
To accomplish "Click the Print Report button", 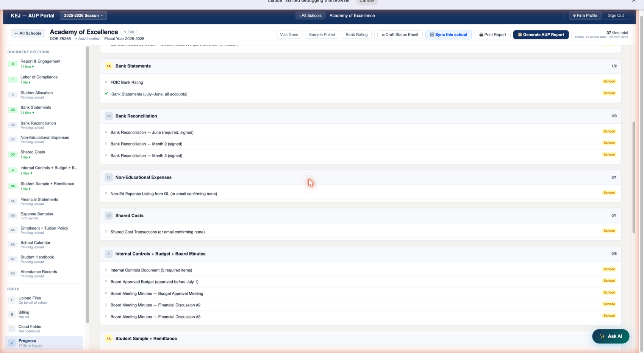I will coord(492,35).
